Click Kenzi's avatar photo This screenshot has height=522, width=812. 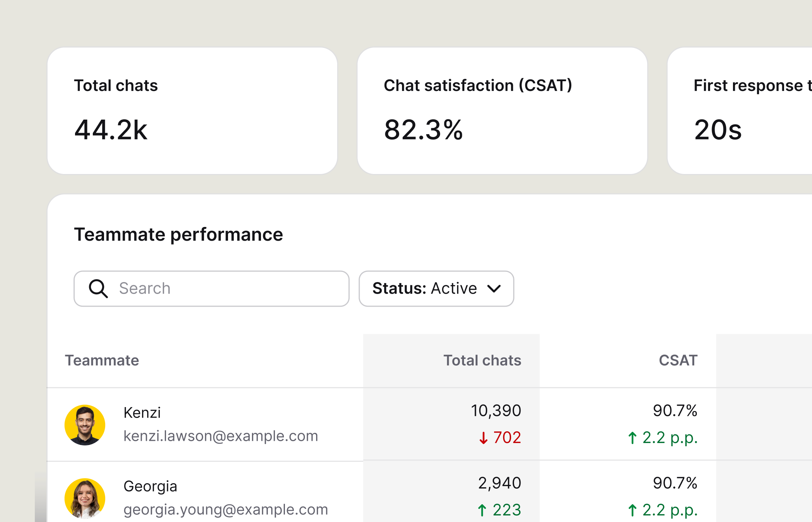click(85, 425)
